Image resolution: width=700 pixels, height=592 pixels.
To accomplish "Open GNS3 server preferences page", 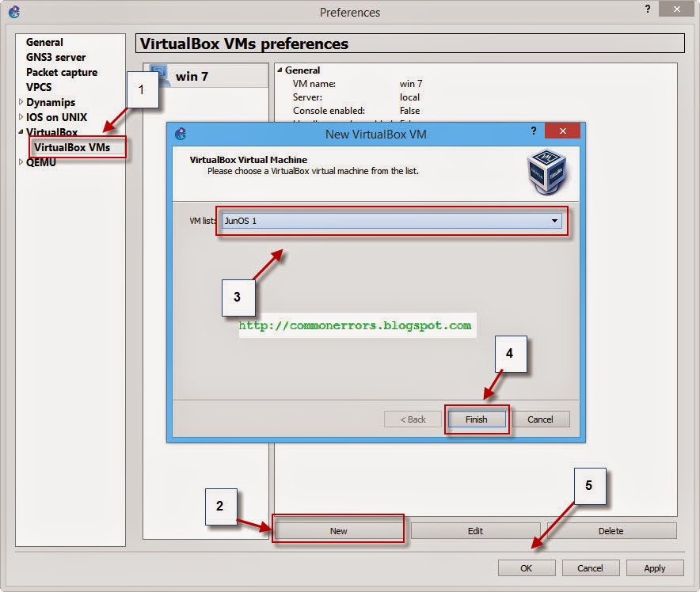I will (55, 57).
